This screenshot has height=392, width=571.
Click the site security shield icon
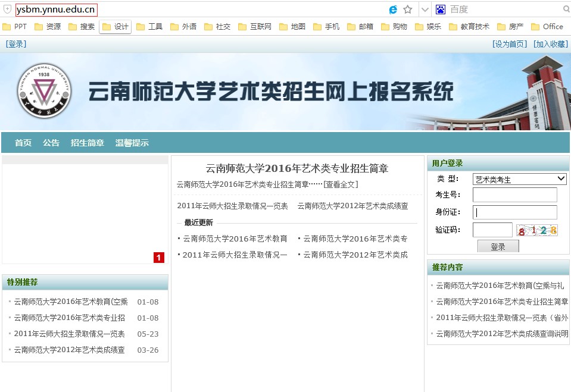(x=7, y=10)
